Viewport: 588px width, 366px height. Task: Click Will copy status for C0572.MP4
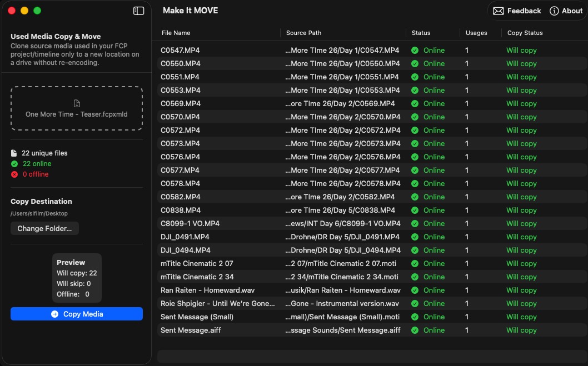521,131
